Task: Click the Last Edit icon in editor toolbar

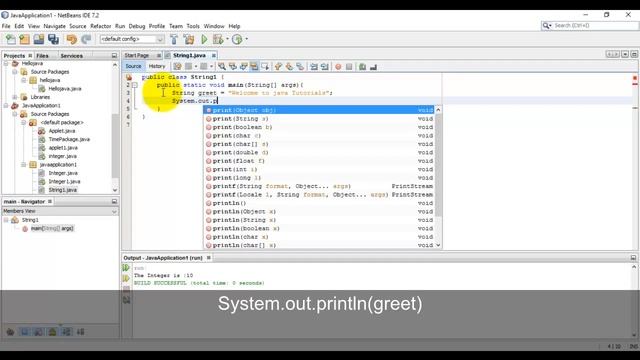Action: 177,67
